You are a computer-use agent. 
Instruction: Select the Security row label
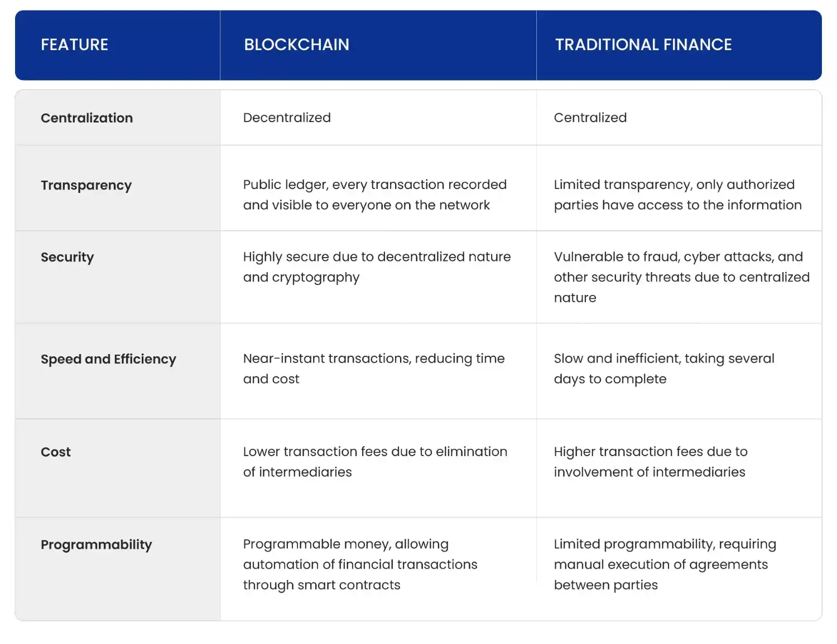67,257
